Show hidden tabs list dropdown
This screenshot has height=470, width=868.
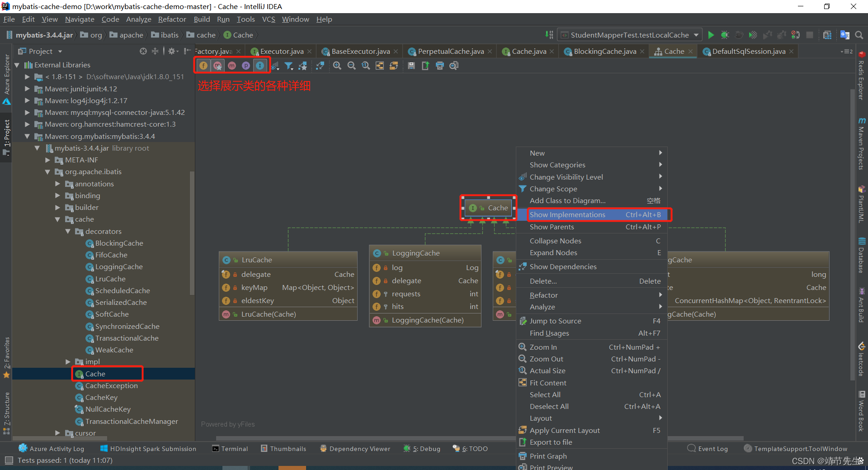pos(846,52)
